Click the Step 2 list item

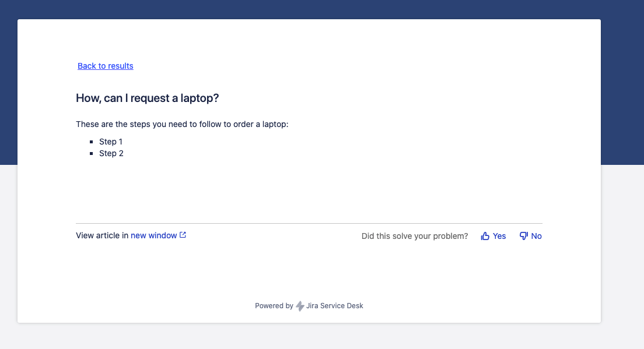coord(111,153)
